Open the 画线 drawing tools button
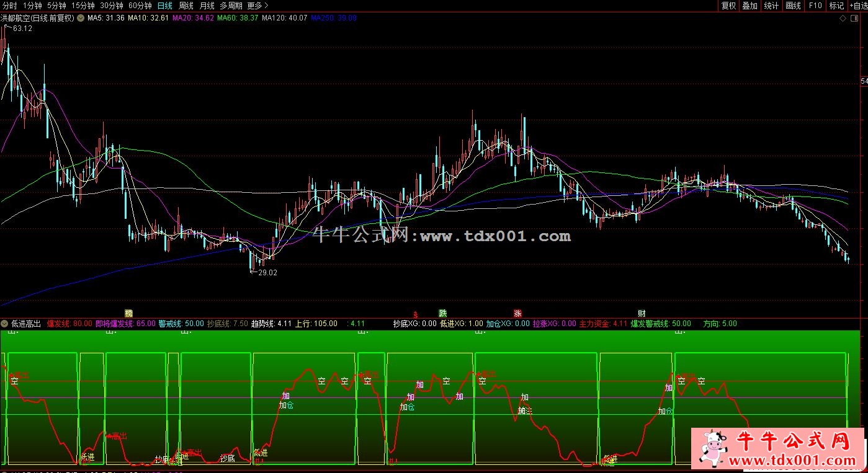 click(793, 6)
